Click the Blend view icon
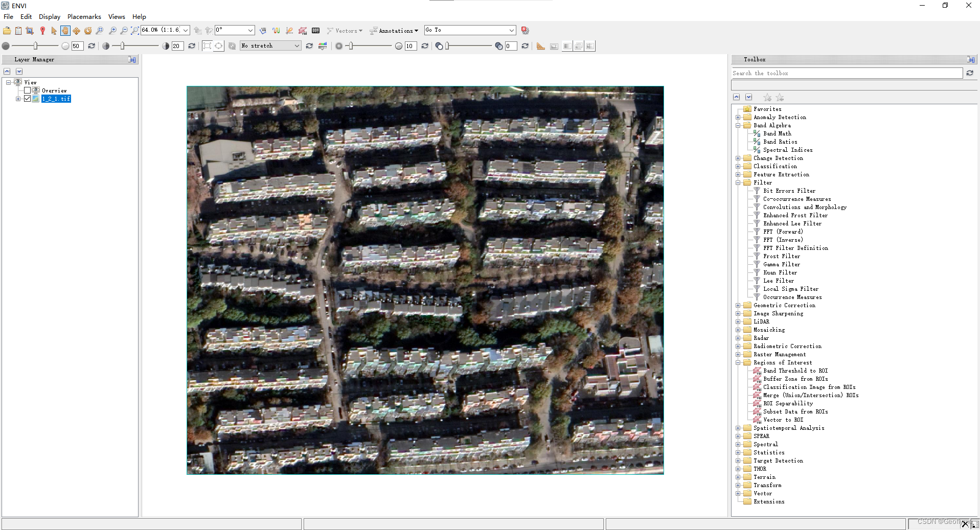Viewport: 980px width, 530px height. [x=567, y=46]
